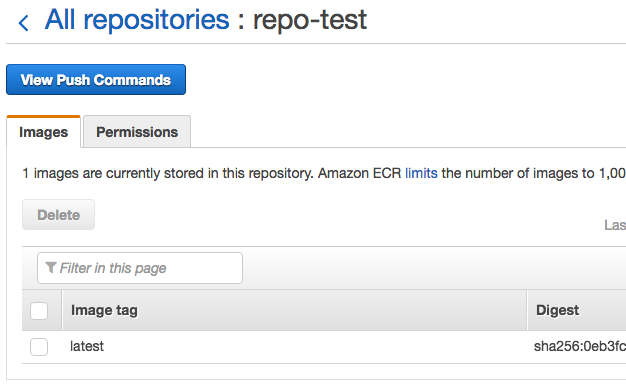Open the All repositories breadcrumb link
626x389 pixels.
(137, 19)
